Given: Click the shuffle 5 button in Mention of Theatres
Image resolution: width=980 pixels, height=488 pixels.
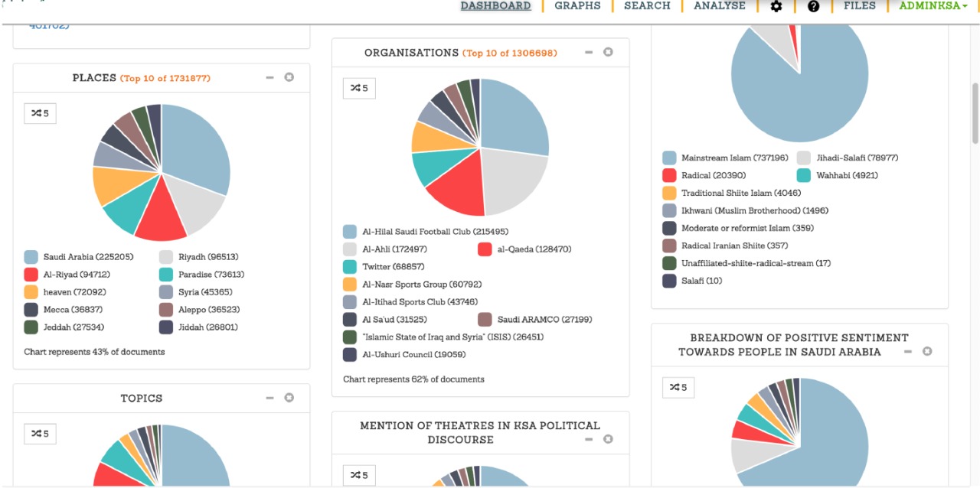Looking at the screenshot, I should pos(359,475).
